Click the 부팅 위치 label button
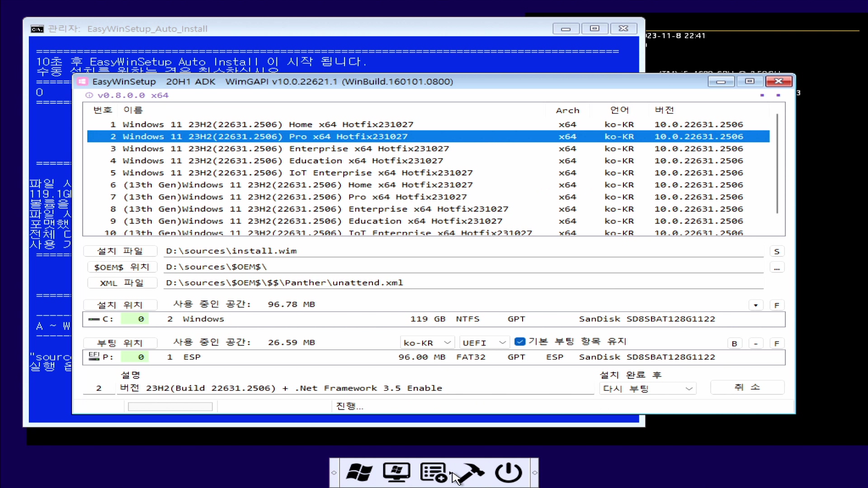The height and width of the screenshot is (488, 868). tap(120, 343)
